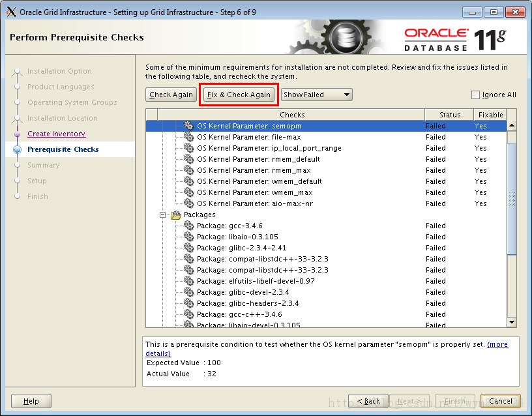Click the Packages folder icon in the tree
The height and width of the screenshot is (416, 532).
point(176,215)
